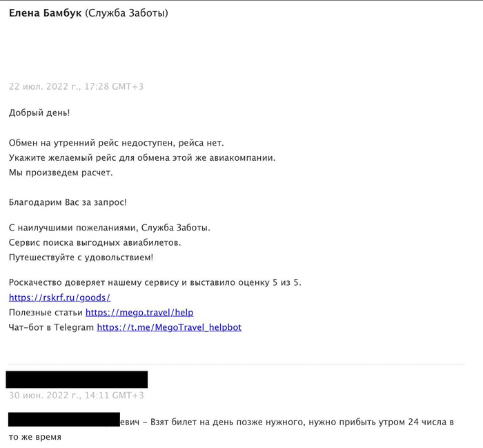Click the 'Чат-бот в Telegram' label
483x448 pixels.
click(51, 327)
